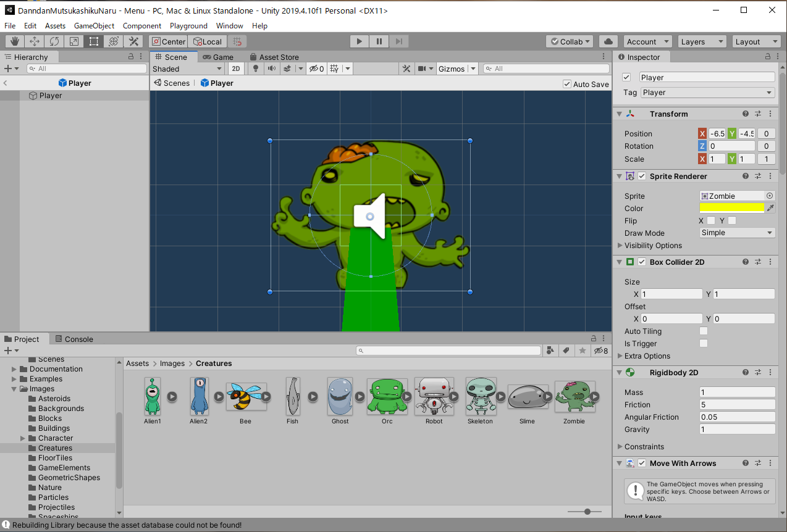Open Sprite Renderer preset icon
This screenshot has height=532, width=787.
pos(758,176)
